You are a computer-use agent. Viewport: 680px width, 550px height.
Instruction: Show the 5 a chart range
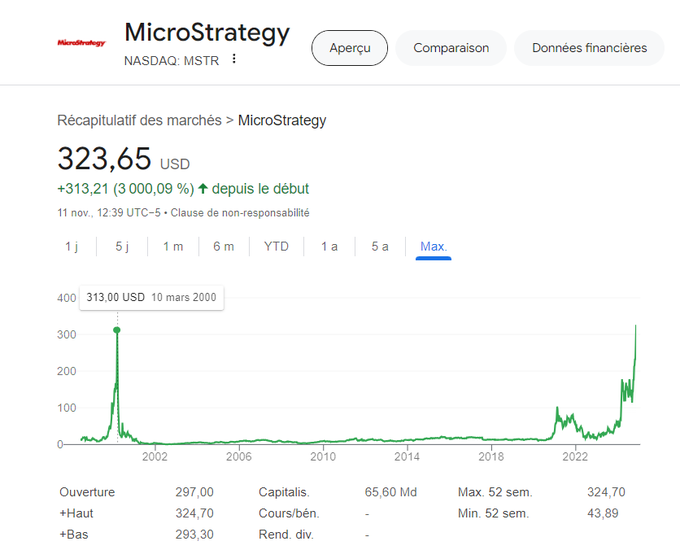coord(380,246)
